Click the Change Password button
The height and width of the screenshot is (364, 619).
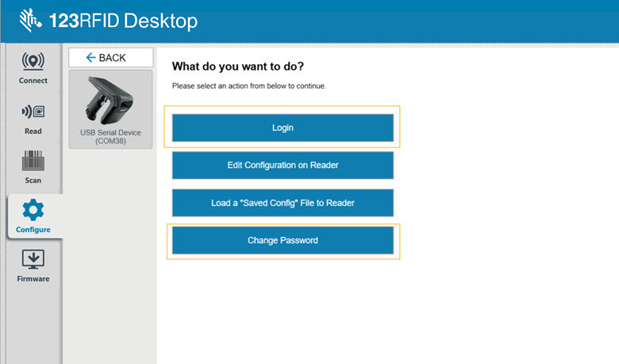pos(283,240)
